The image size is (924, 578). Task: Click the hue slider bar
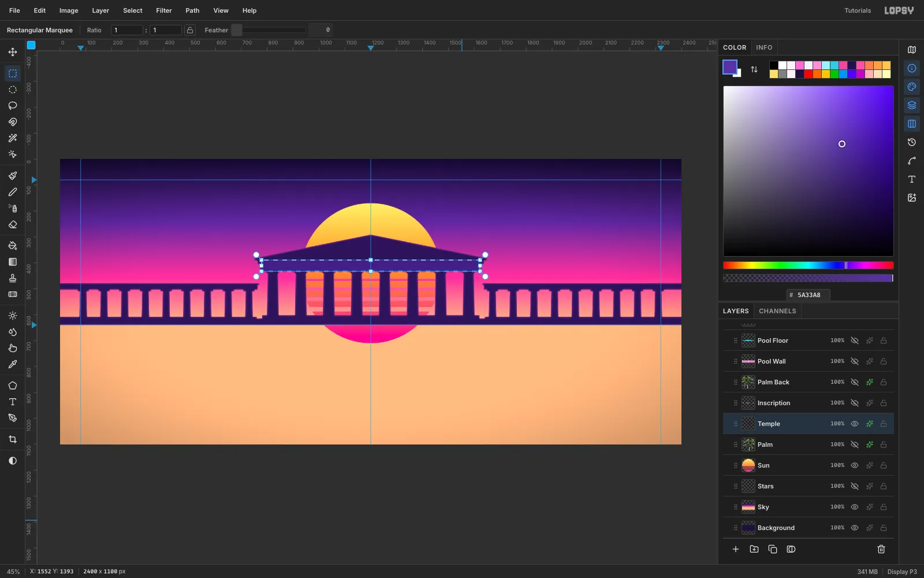tap(808, 265)
